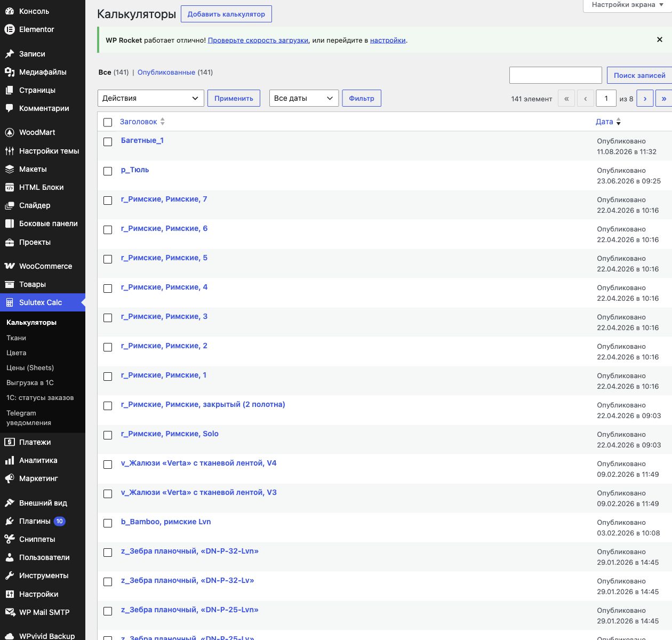Go to the next page of results

[645, 98]
